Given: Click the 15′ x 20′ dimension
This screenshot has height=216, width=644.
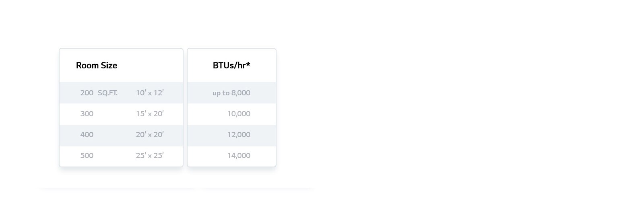Looking at the screenshot, I should [x=150, y=114].
